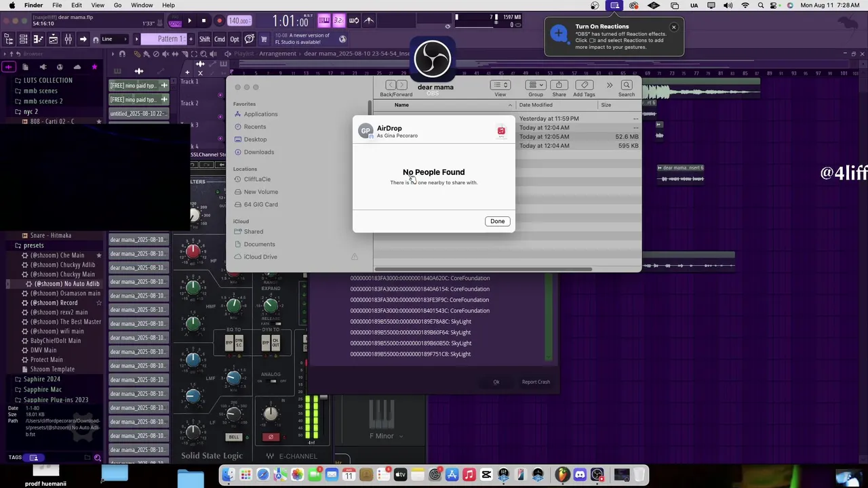Screen dimensions: 868x488
Task: Open FL Studio fruit icon in Dock
Action: (x=562, y=474)
